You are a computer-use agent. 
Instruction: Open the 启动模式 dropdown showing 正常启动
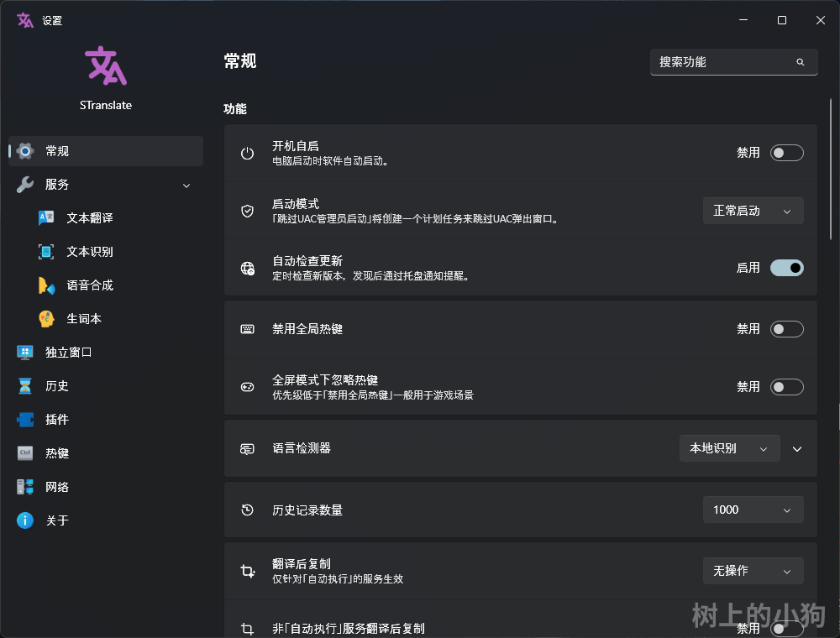pyautogui.click(x=753, y=211)
